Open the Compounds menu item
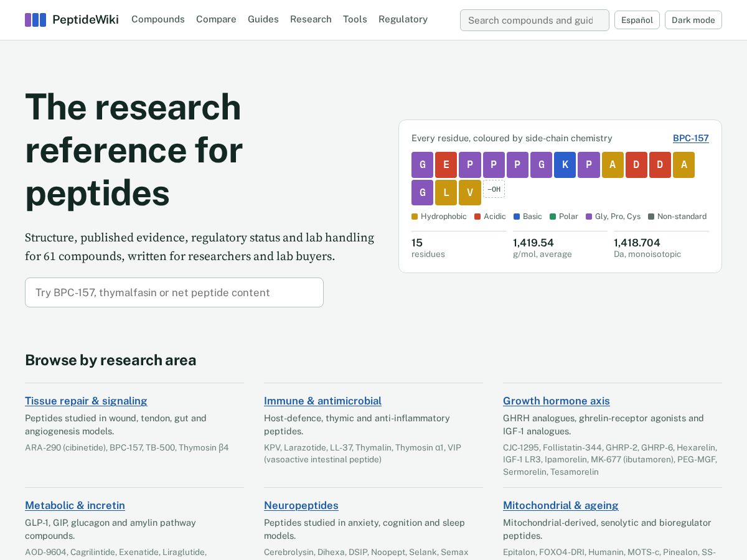This screenshot has width=747, height=560. coord(158,19)
